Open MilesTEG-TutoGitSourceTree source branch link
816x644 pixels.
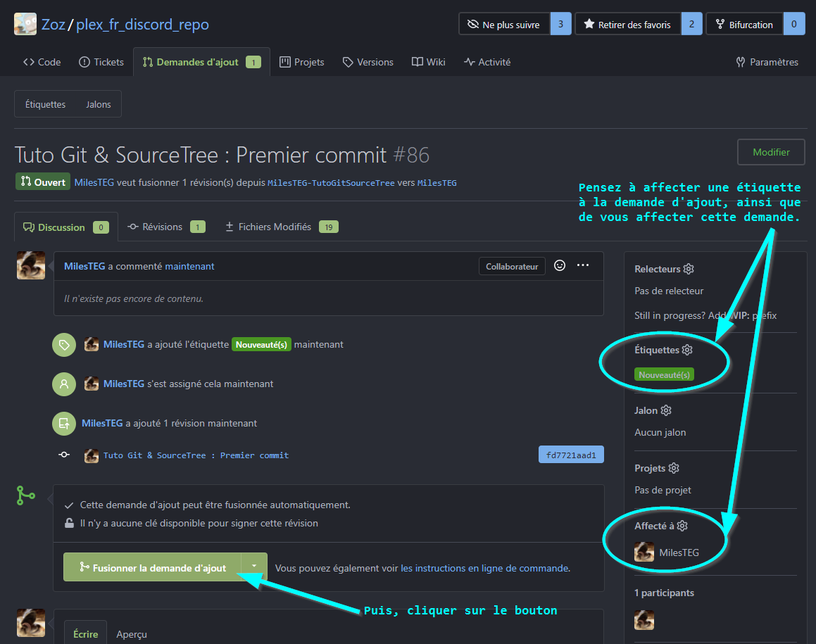click(x=331, y=183)
